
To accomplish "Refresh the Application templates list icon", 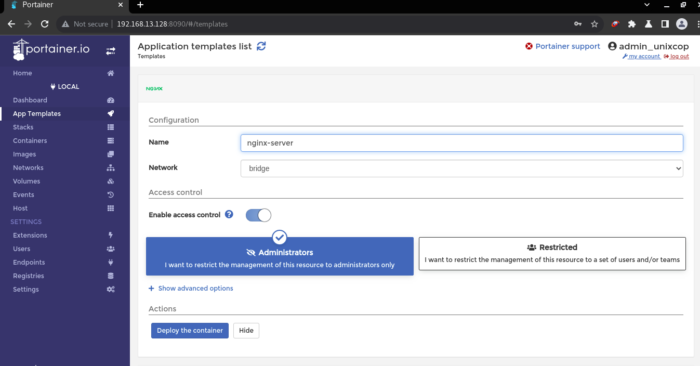I will click(x=261, y=46).
